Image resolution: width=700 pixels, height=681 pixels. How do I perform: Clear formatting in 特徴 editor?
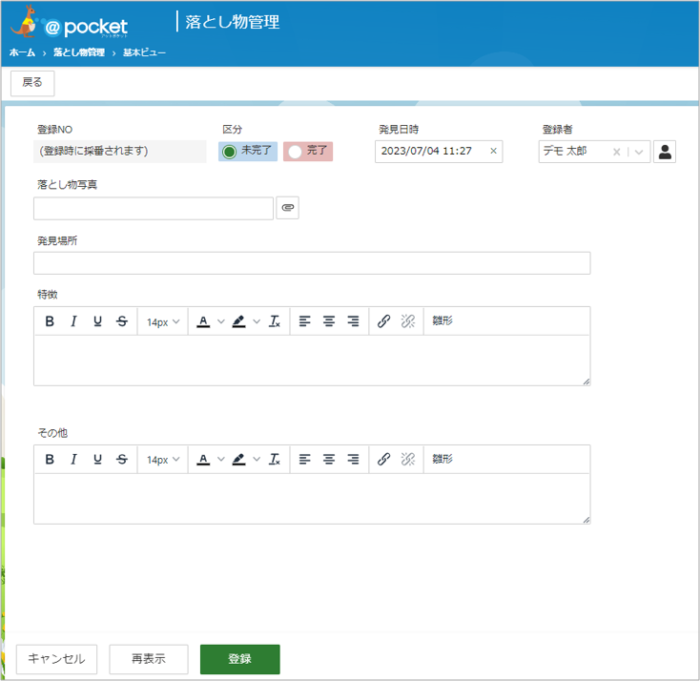(x=274, y=321)
